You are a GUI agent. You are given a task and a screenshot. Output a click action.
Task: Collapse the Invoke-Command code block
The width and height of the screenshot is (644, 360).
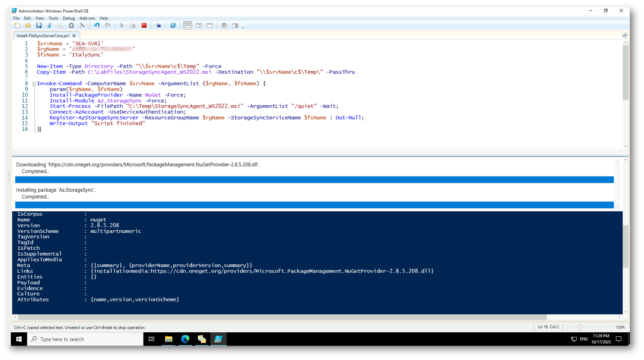coord(34,84)
